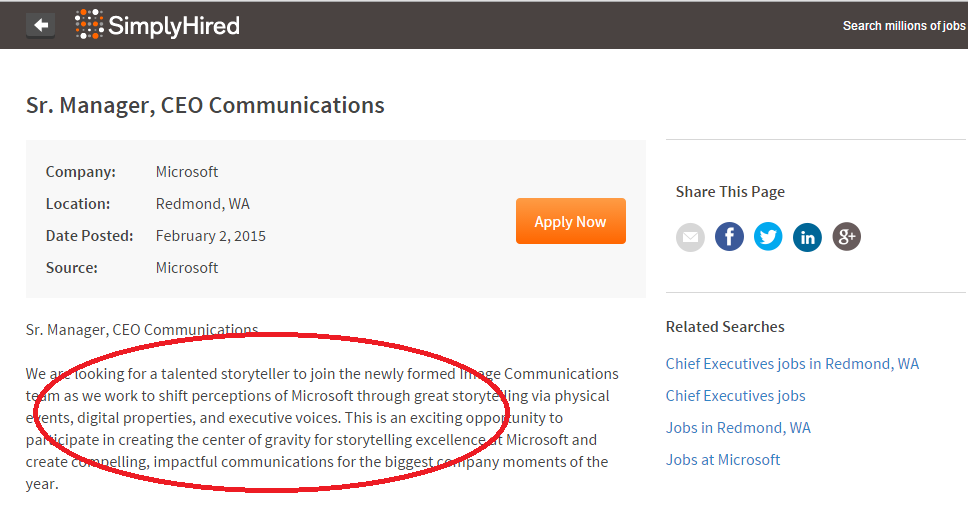Click the Related Searches heading
This screenshot has height=518, width=968.
pyautogui.click(x=725, y=327)
